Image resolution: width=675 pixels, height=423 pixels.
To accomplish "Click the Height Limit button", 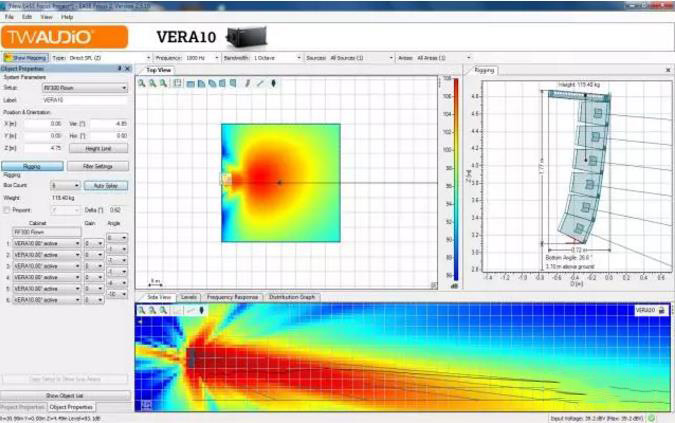I will pyautogui.click(x=99, y=148).
